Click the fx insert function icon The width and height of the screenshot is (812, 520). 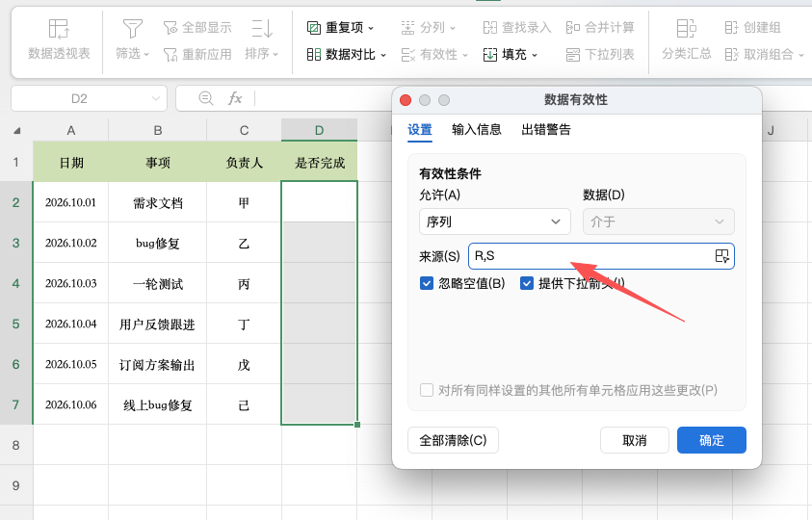[x=235, y=98]
